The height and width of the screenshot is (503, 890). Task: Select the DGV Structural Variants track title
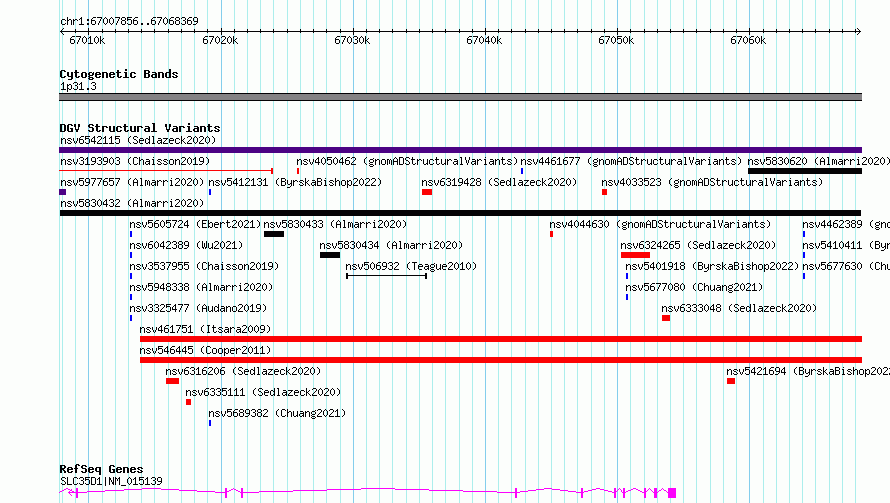click(140, 128)
